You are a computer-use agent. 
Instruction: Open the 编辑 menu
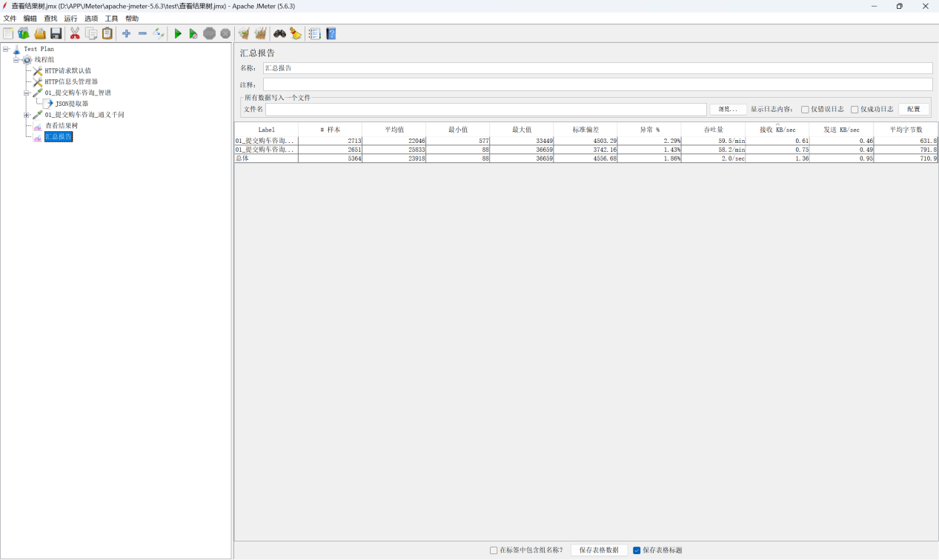coord(30,19)
